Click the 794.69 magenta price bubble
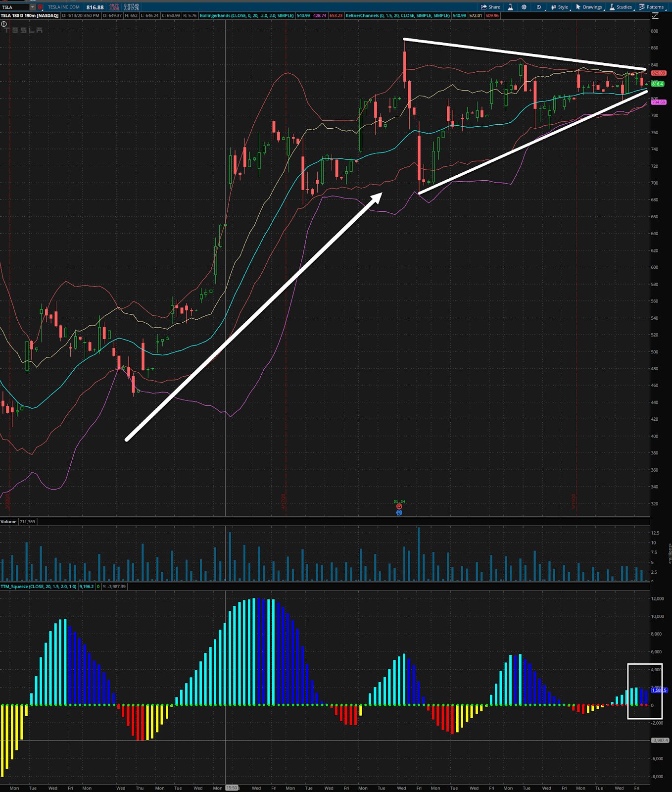672x792 pixels. pyautogui.click(x=659, y=102)
